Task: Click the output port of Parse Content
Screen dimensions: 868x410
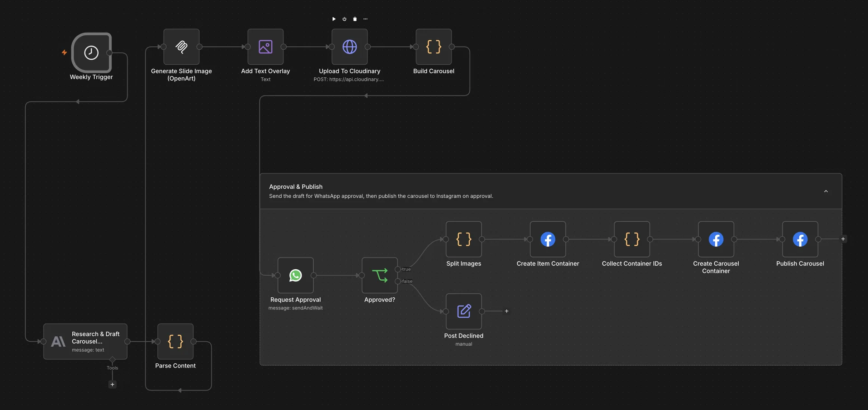Action: (x=193, y=341)
